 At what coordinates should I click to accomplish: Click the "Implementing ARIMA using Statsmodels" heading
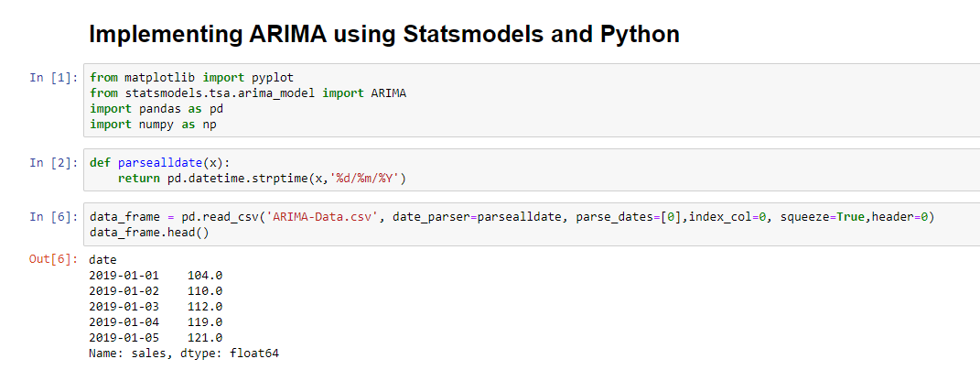[384, 34]
